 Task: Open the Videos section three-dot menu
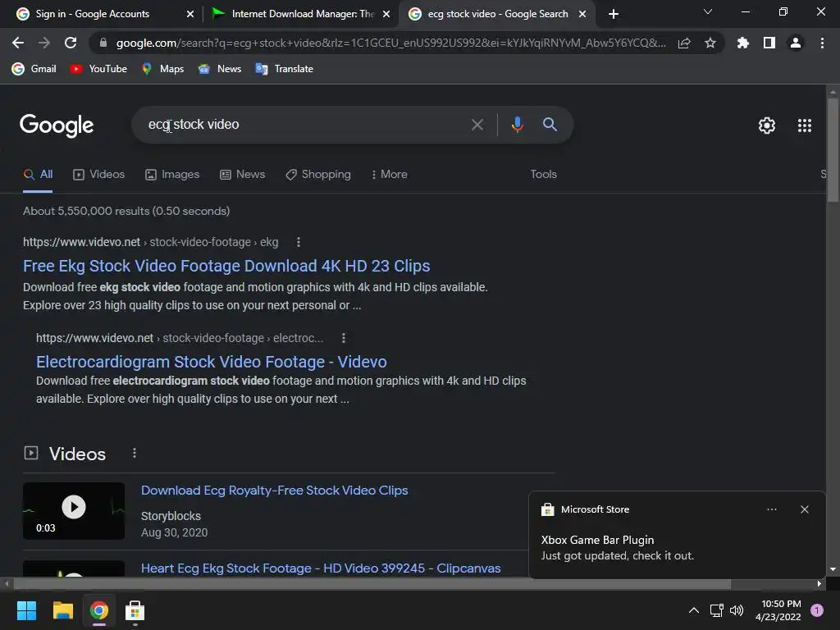pyautogui.click(x=135, y=453)
